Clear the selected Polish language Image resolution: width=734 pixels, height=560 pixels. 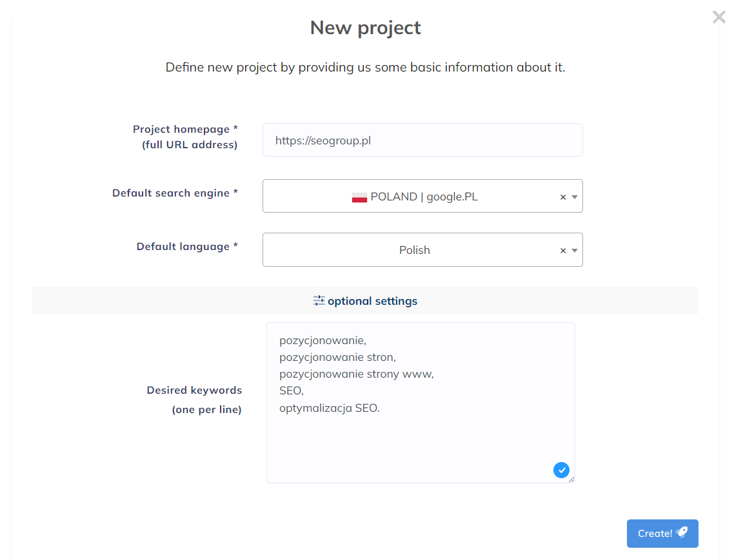pyautogui.click(x=563, y=251)
